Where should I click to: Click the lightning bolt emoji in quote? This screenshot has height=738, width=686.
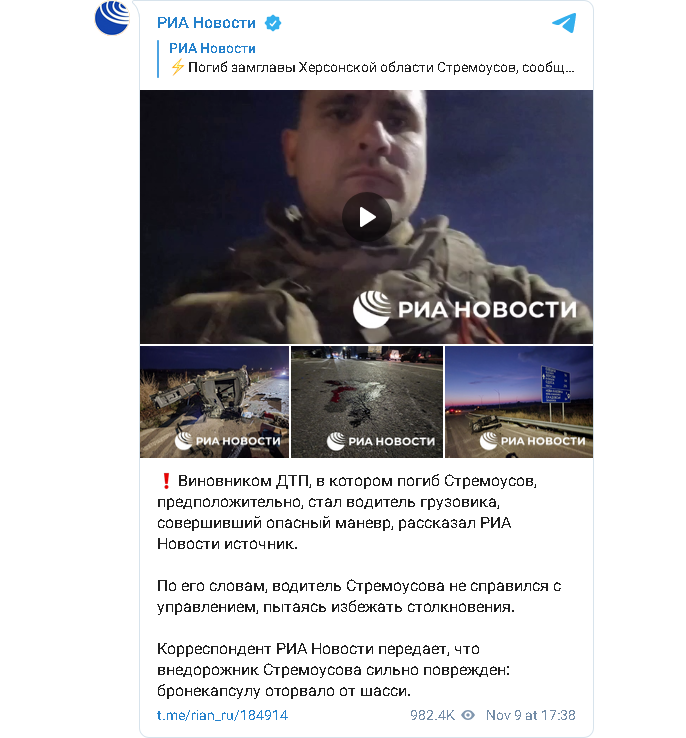(x=177, y=68)
